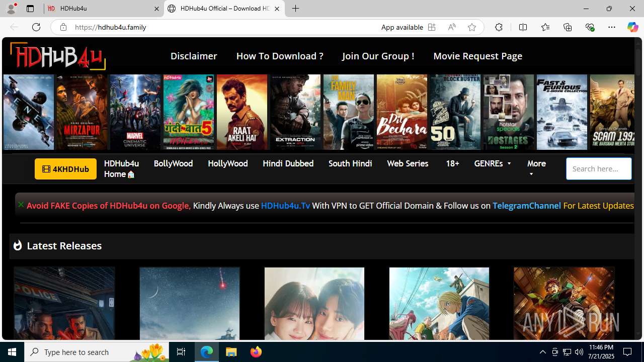Click the taskbar clock showing 11:46 PM
The width and height of the screenshot is (644, 362).
[x=601, y=352]
